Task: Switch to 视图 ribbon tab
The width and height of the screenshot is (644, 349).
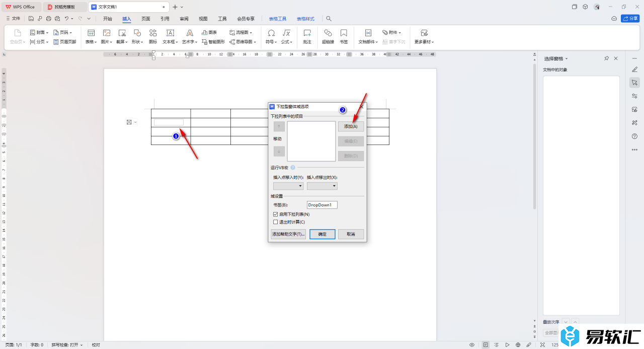Action: [203, 19]
